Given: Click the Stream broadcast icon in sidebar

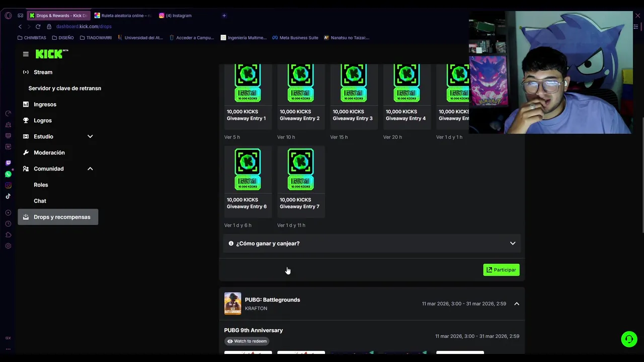Looking at the screenshot, I should click(26, 72).
